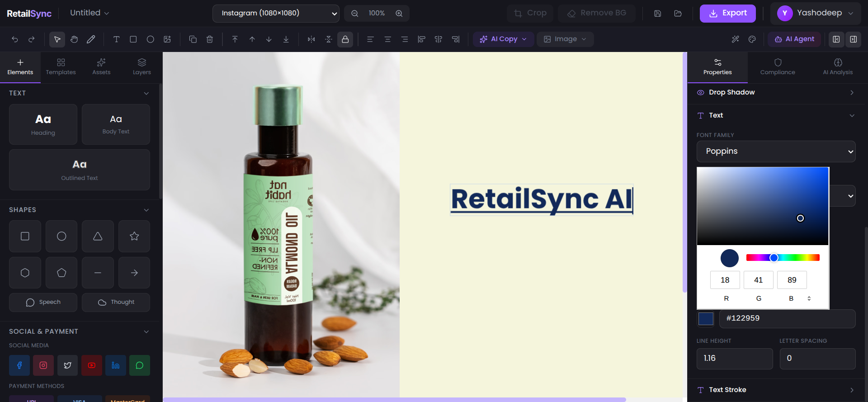
Task: Open the Untitled project name dropdown
Action: tap(90, 13)
